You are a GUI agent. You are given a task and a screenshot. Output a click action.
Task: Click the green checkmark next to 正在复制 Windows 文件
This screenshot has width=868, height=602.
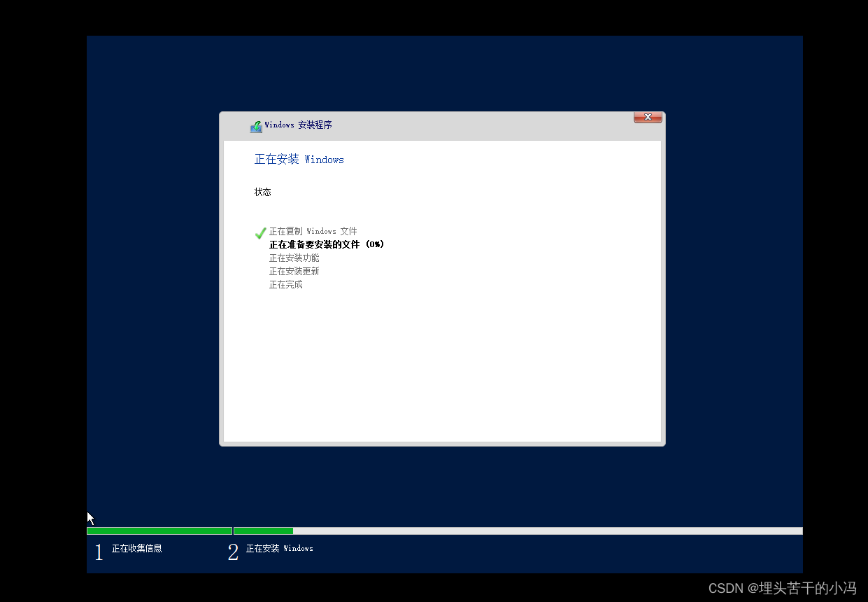click(x=260, y=232)
